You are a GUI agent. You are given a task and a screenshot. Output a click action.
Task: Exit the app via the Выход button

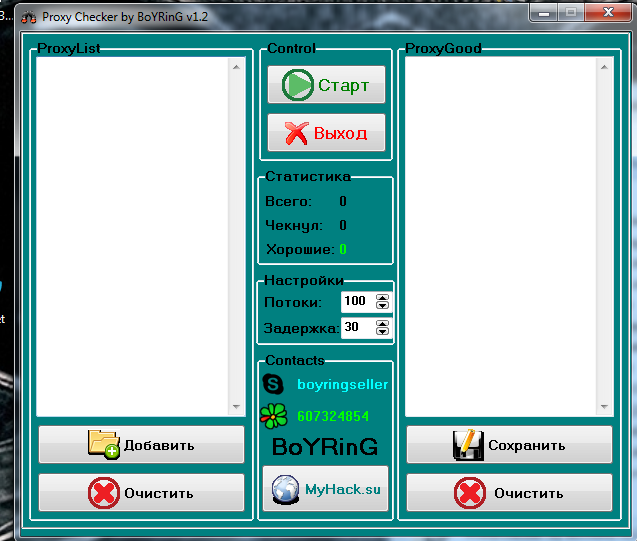click(x=326, y=132)
